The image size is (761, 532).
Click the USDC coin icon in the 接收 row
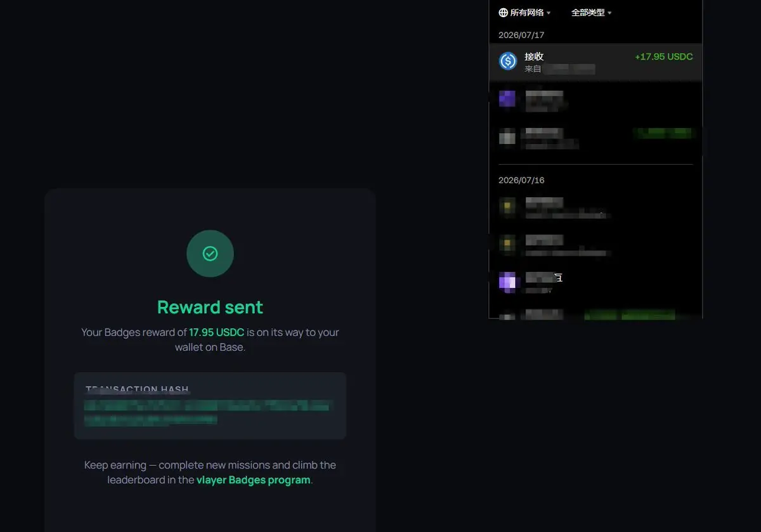tap(508, 61)
